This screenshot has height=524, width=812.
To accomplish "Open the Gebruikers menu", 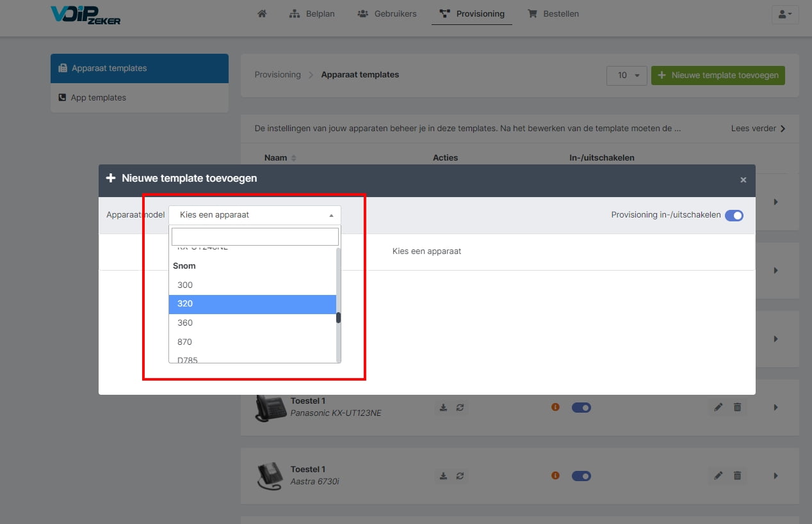I will pos(387,13).
